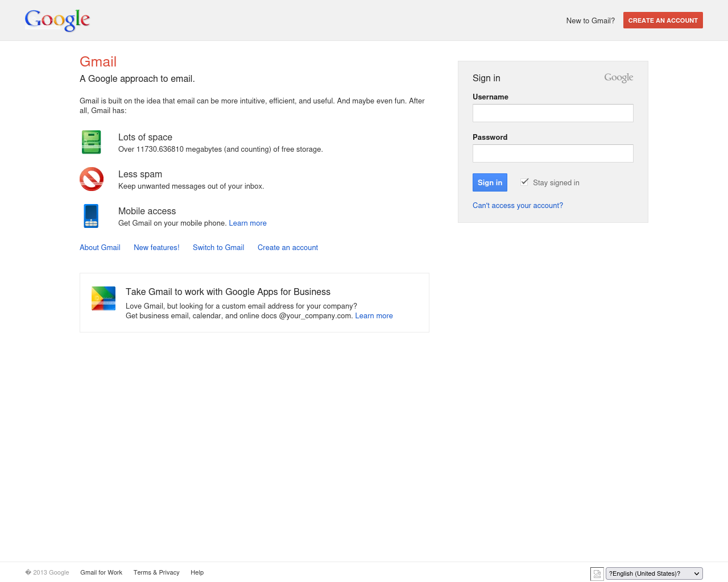Focus the Username input field

tap(553, 113)
